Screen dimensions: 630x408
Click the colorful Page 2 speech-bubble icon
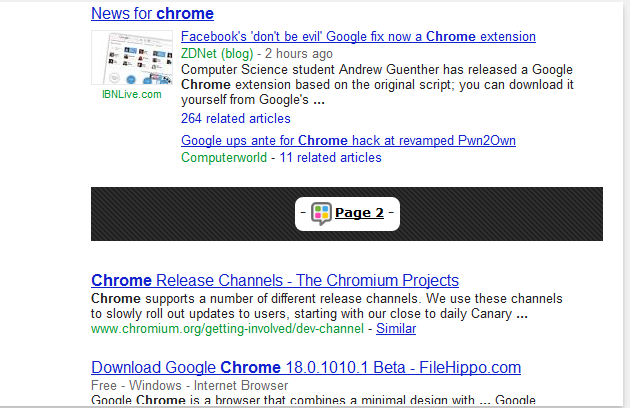pos(321,212)
